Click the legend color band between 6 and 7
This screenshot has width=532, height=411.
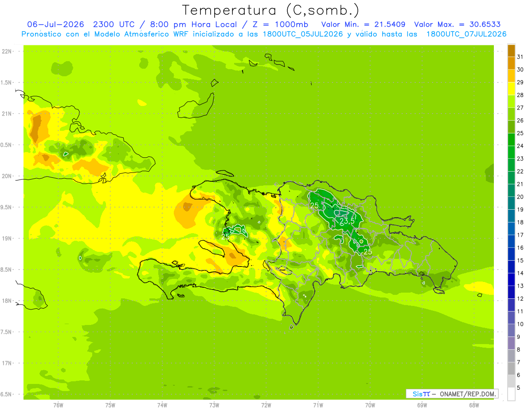[511, 368]
